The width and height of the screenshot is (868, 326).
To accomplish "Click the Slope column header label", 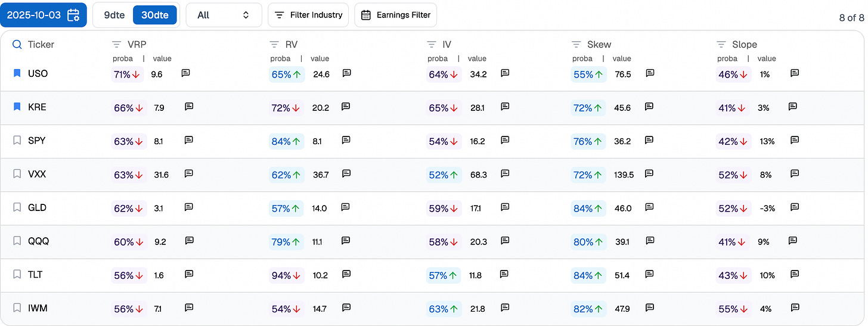I will (745, 45).
